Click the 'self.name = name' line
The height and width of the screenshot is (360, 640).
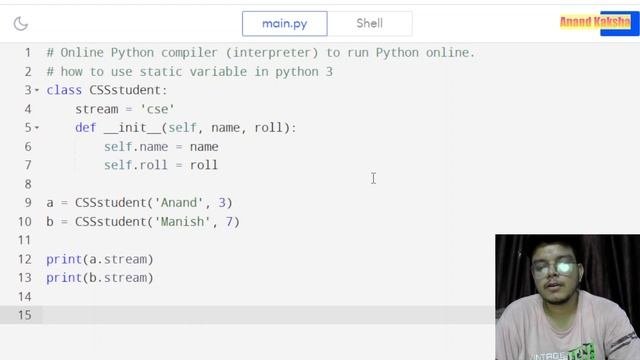[x=161, y=147]
